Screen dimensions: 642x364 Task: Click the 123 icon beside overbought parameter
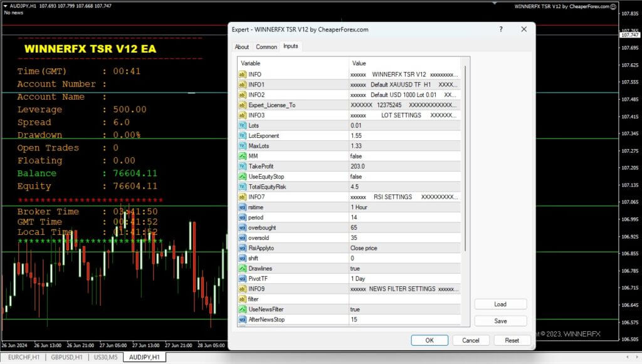tap(242, 227)
